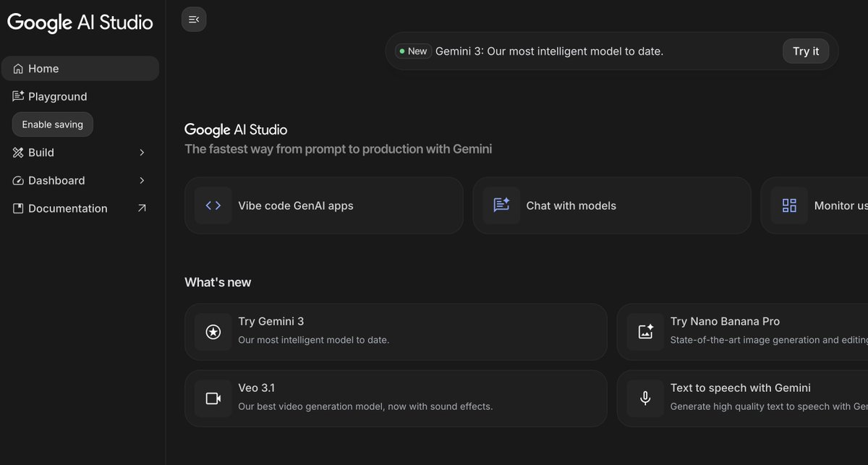Open the Text to speech with Gemini card

[x=743, y=398]
